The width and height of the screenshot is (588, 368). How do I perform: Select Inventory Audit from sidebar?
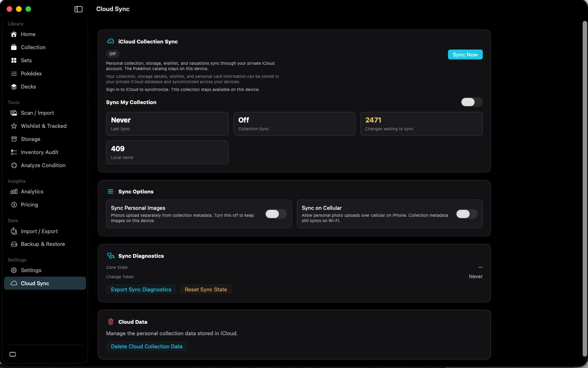tap(45, 152)
